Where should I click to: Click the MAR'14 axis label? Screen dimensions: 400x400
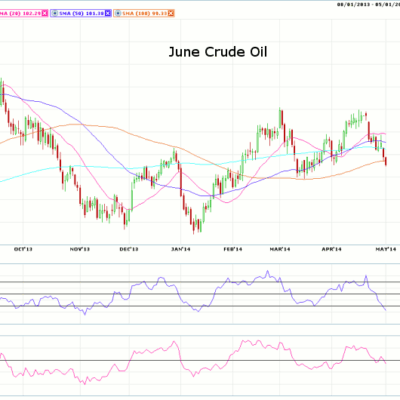(x=279, y=249)
